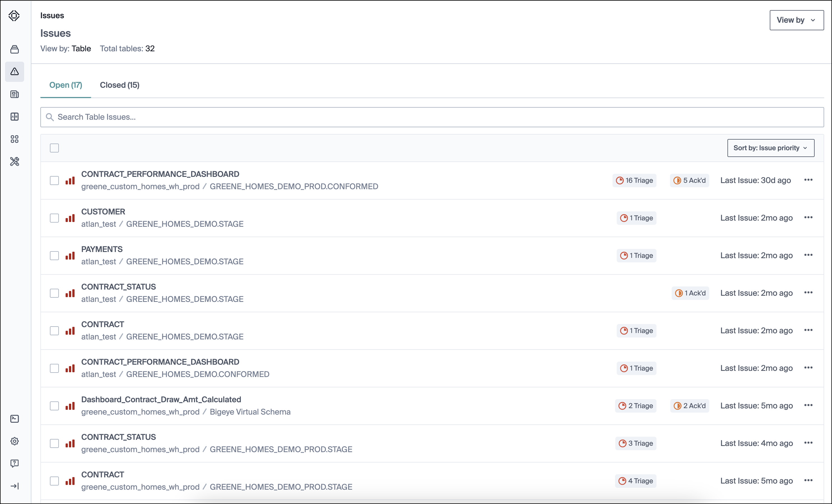Open the Collections four-squares sidebar icon

click(14, 139)
